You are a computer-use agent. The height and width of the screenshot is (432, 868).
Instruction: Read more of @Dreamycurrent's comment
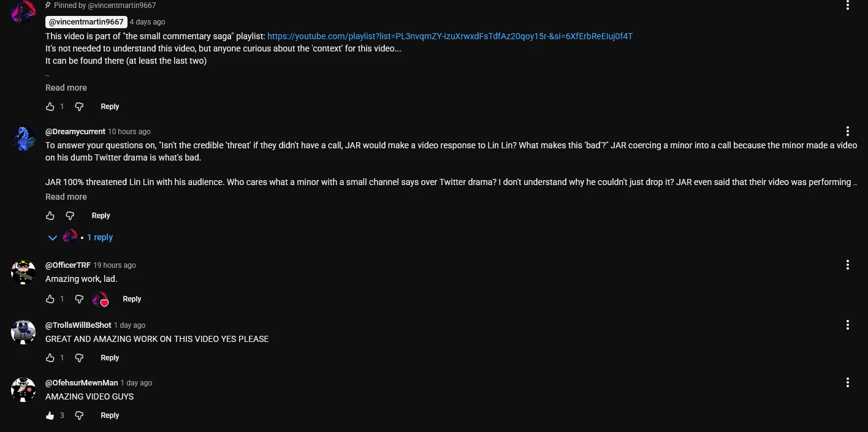[x=66, y=197]
